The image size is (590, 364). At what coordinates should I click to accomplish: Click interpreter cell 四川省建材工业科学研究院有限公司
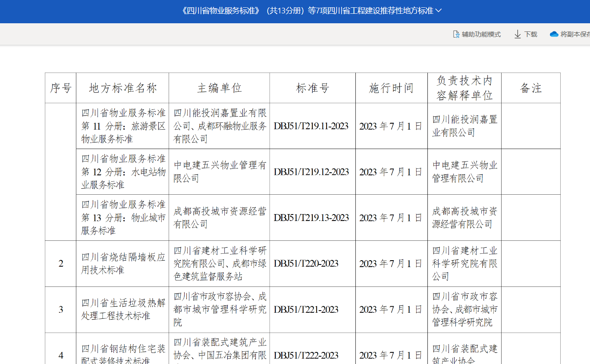click(464, 264)
